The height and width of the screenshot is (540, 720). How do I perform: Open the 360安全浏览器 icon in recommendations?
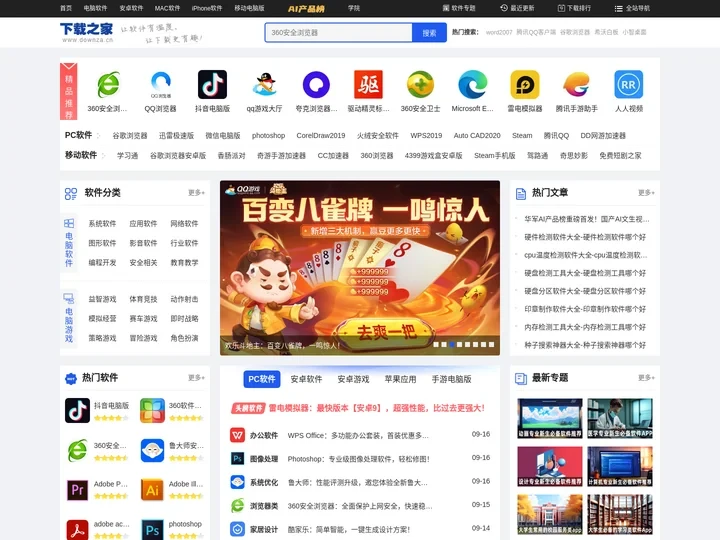pos(108,85)
